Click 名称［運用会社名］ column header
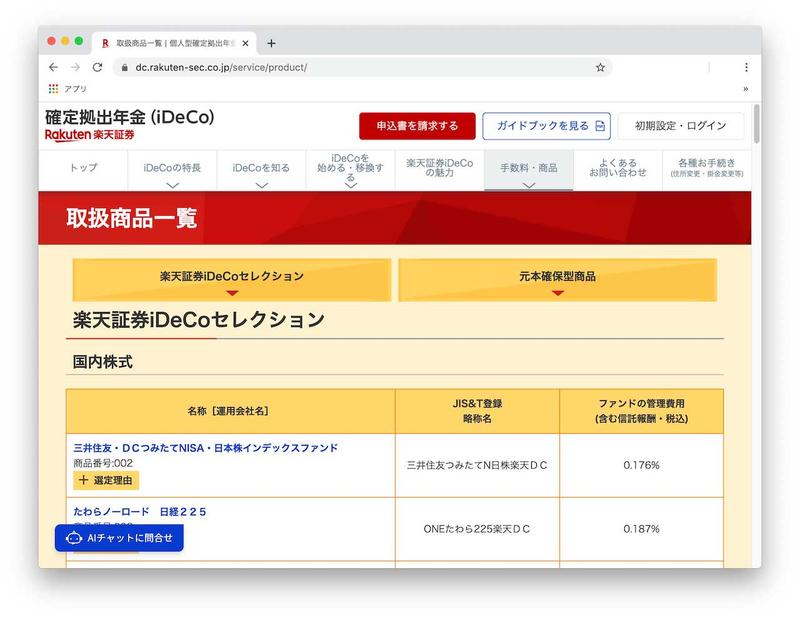The image size is (800, 619). [x=231, y=411]
